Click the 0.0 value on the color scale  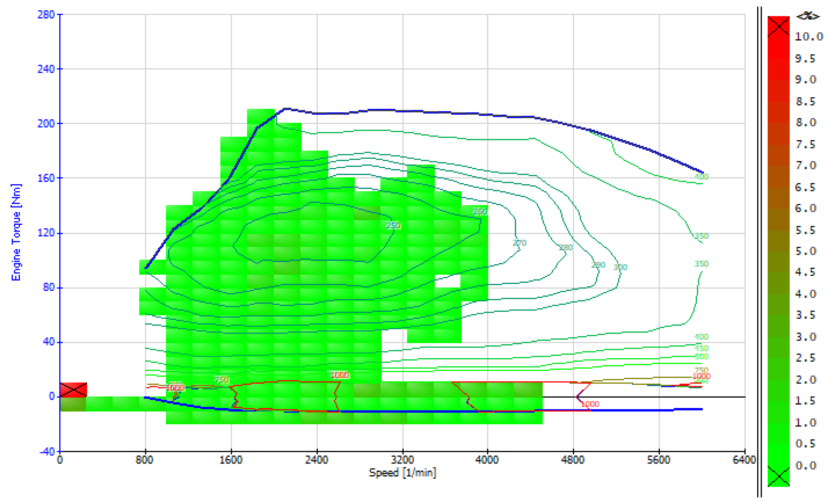coord(805,465)
